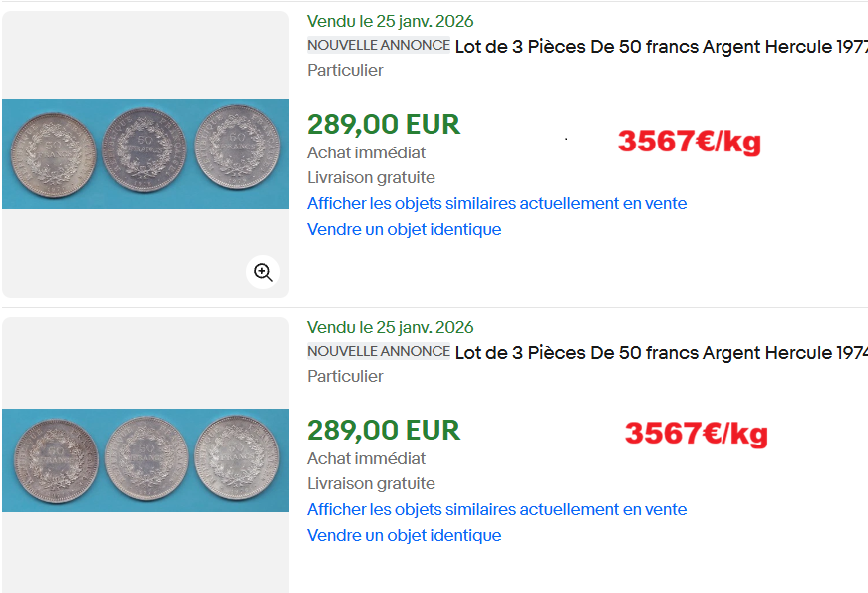Click the 289,00 EUR price of second listing
The height and width of the screenshot is (593, 868).
(x=384, y=430)
